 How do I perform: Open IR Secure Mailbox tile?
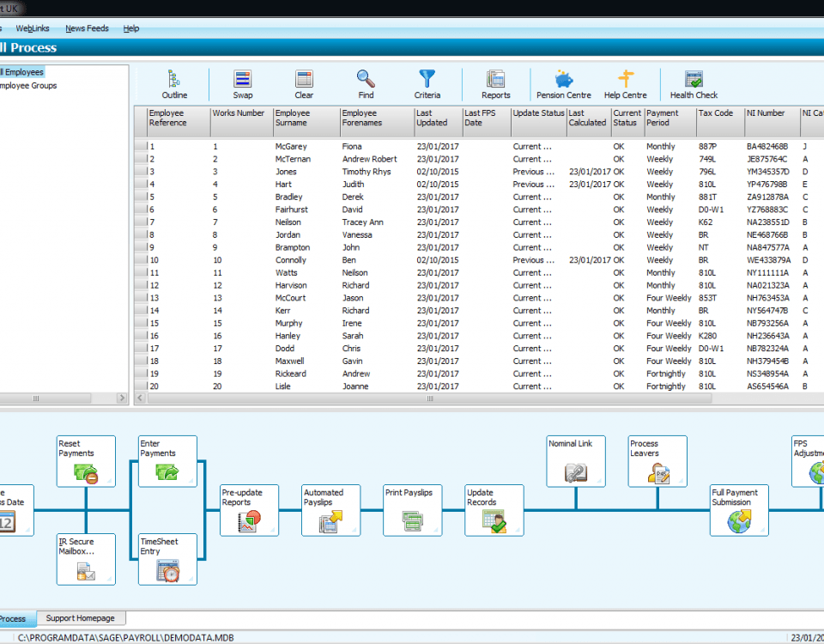click(x=86, y=559)
